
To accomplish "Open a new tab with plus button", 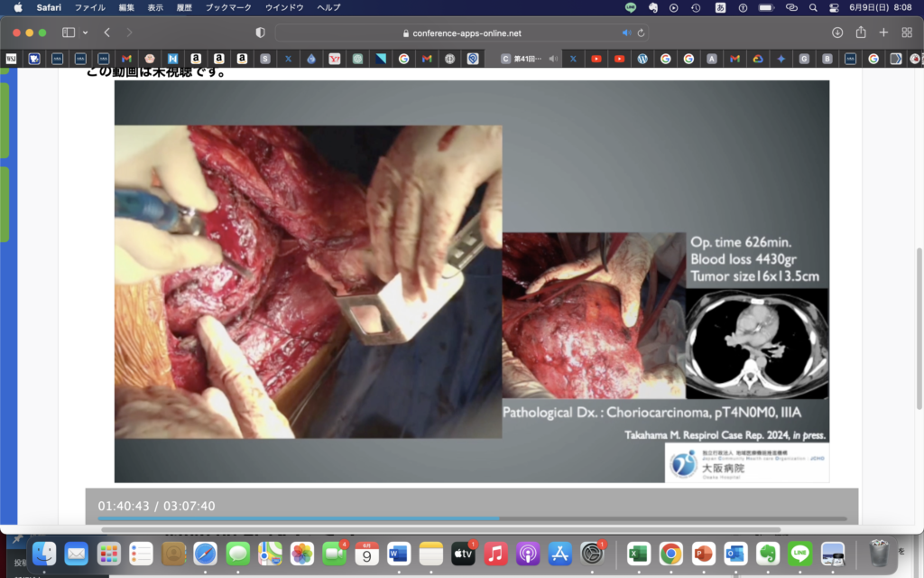I will [883, 33].
